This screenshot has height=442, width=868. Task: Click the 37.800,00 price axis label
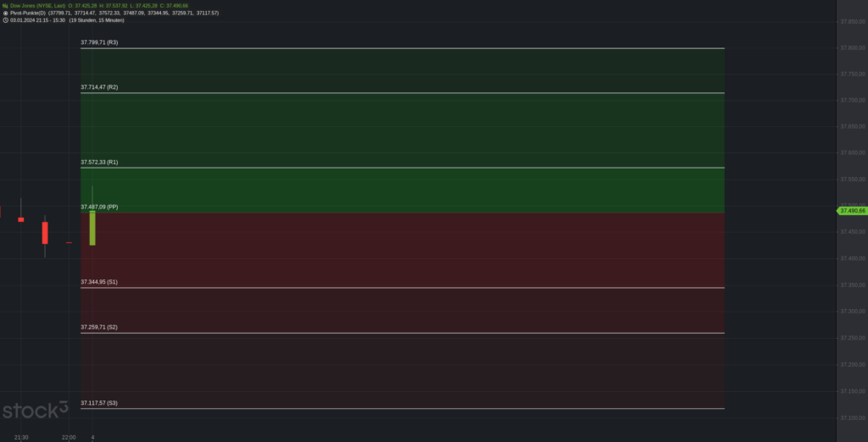850,47
